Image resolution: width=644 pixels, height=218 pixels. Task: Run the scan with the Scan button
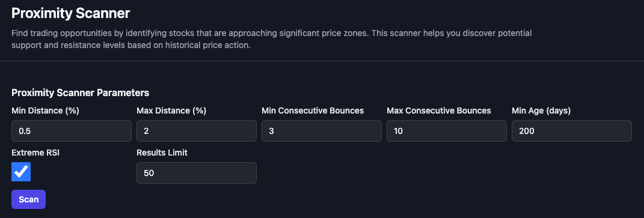tap(28, 199)
